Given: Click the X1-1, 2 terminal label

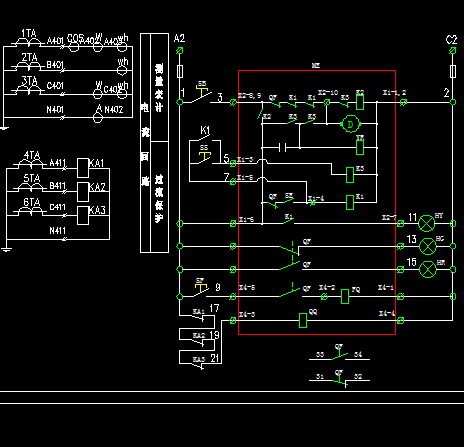Looking at the screenshot, I should [394, 92].
